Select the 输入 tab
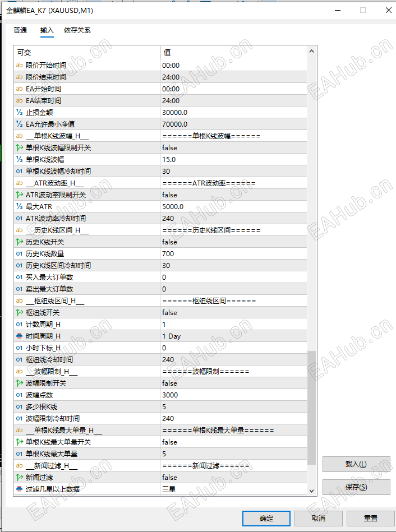The height and width of the screenshot is (532, 396). [x=47, y=30]
